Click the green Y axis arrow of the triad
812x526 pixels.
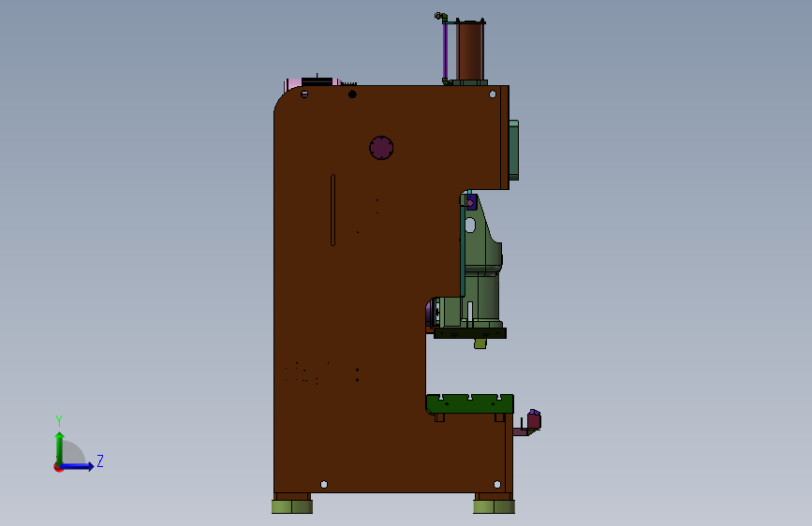click(60, 448)
